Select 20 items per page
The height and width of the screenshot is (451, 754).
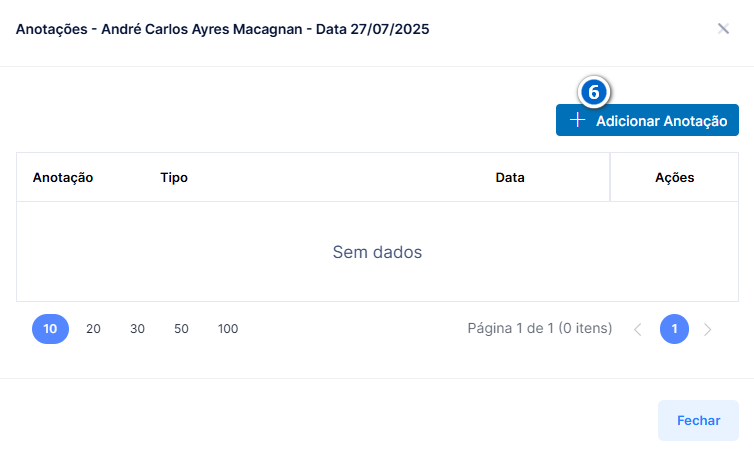(x=93, y=329)
